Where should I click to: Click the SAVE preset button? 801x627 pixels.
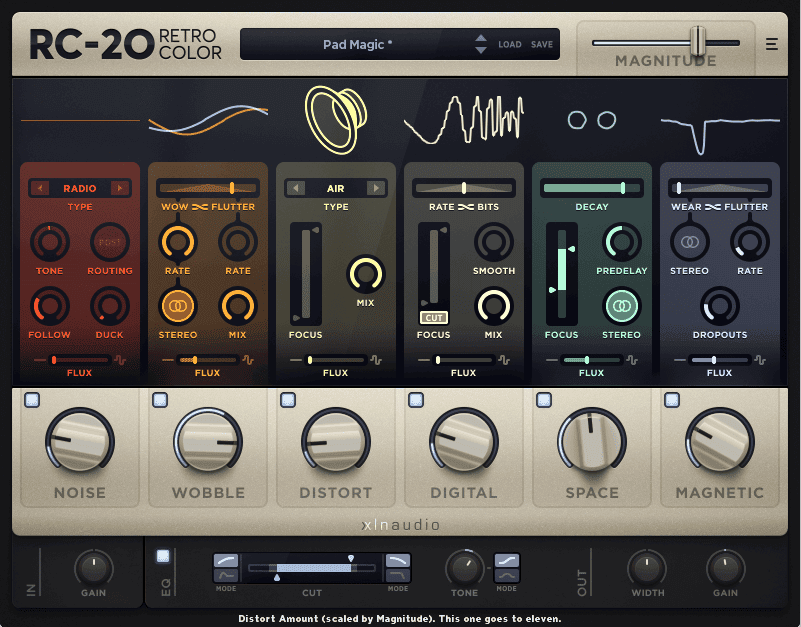pyautogui.click(x=541, y=44)
